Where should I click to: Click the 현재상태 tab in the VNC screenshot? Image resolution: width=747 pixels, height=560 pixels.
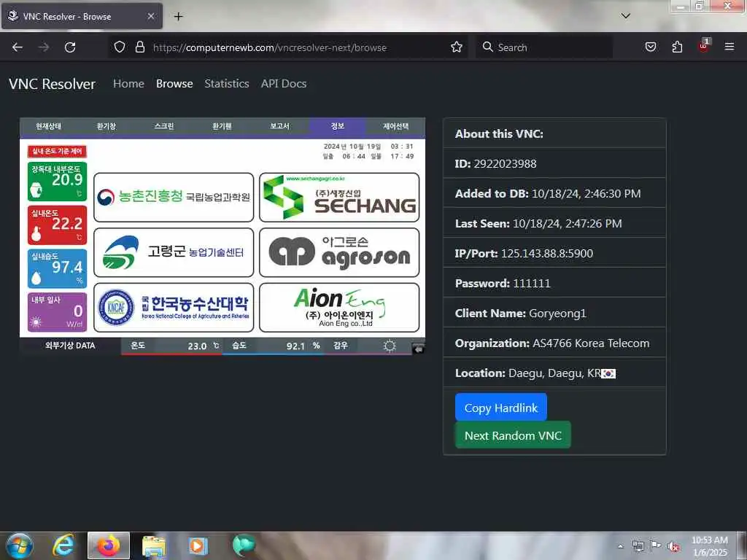pyautogui.click(x=49, y=126)
